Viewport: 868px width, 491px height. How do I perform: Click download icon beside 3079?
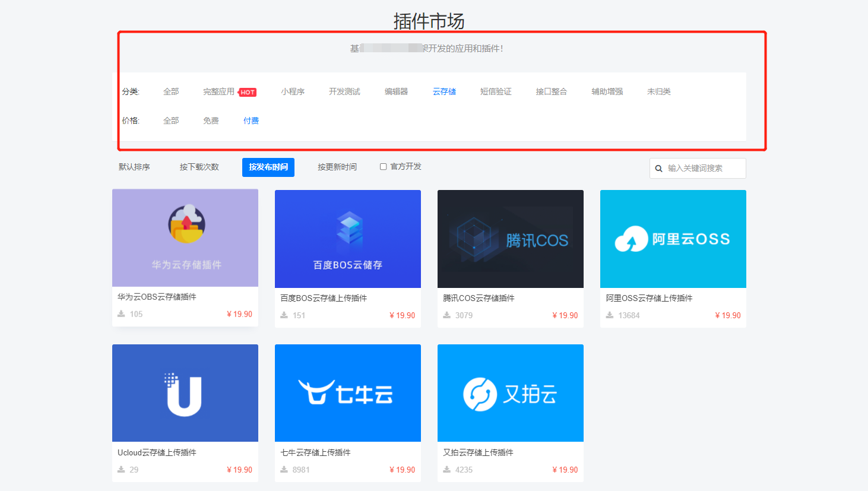coord(446,315)
